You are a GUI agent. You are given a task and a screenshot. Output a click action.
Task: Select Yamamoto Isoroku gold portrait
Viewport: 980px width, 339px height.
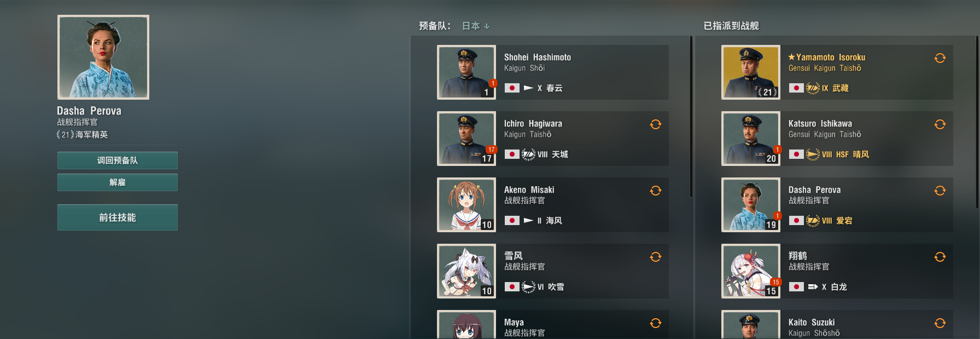click(751, 72)
